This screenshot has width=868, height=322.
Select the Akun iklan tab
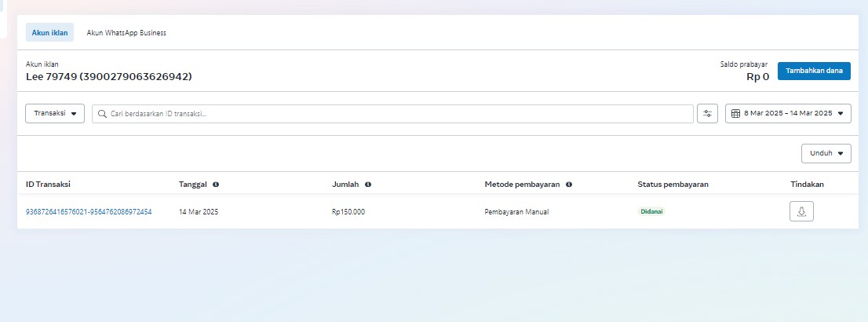click(49, 33)
